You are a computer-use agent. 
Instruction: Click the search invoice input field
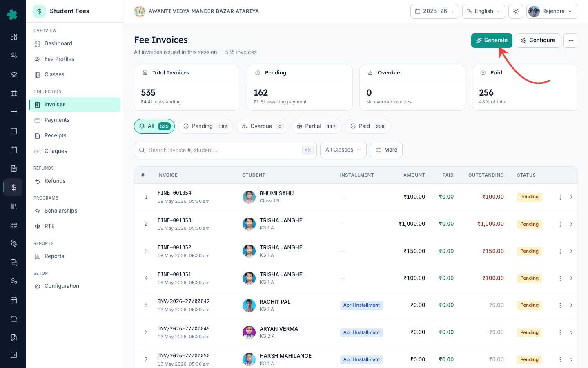[225, 150]
